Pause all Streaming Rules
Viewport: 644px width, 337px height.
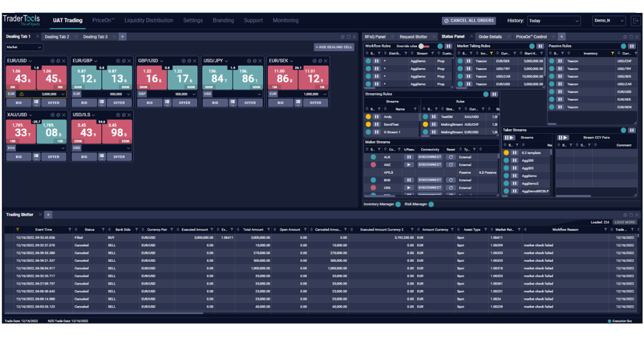point(494,94)
